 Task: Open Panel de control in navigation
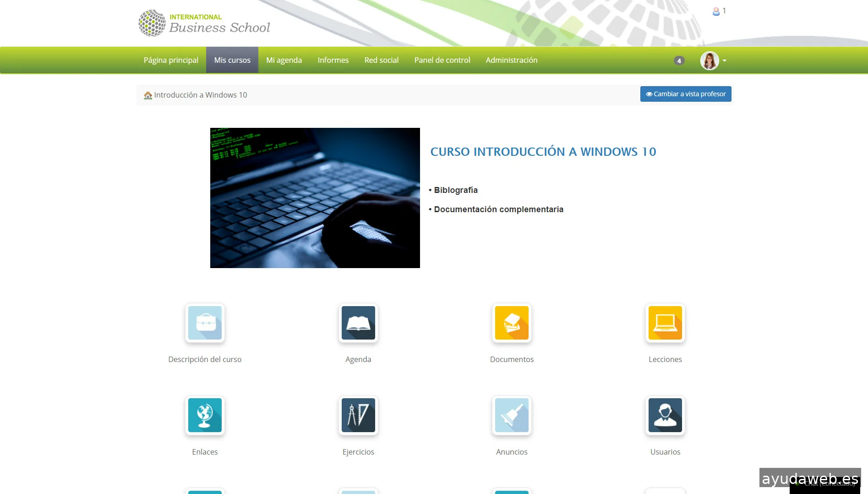click(x=442, y=60)
